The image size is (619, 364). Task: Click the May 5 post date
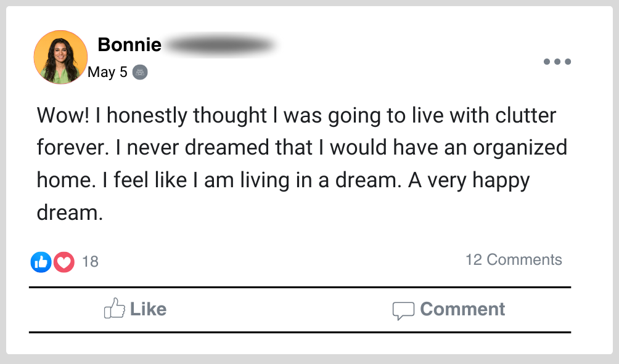pyautogui.click(x=107, y=72)
